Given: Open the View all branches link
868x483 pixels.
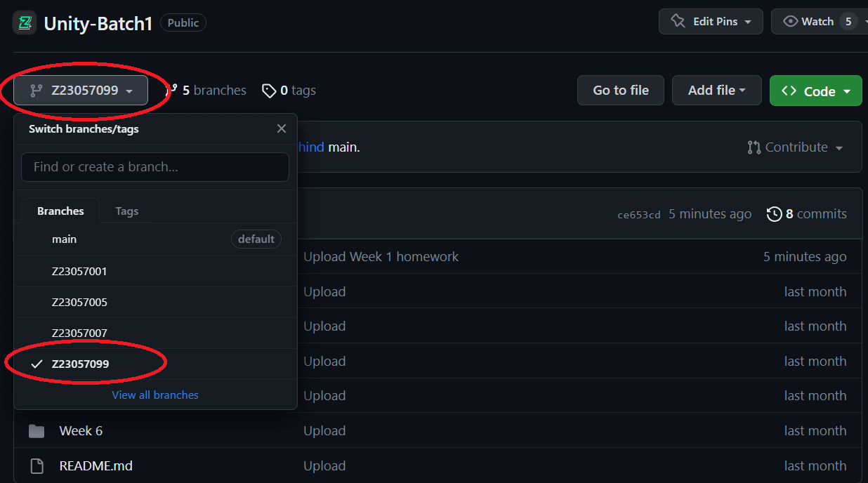Looking at the screenshot, I should (155, 395).
